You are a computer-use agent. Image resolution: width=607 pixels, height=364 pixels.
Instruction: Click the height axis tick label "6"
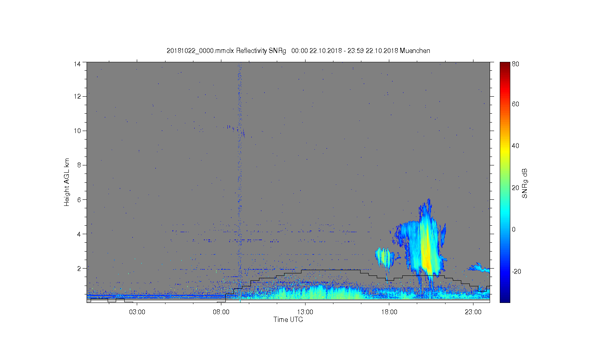pyautogui.click(x=79, y=199)
